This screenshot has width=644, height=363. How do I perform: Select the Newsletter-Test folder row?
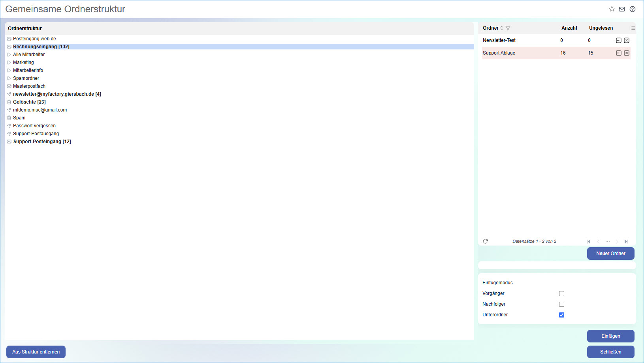556,40
